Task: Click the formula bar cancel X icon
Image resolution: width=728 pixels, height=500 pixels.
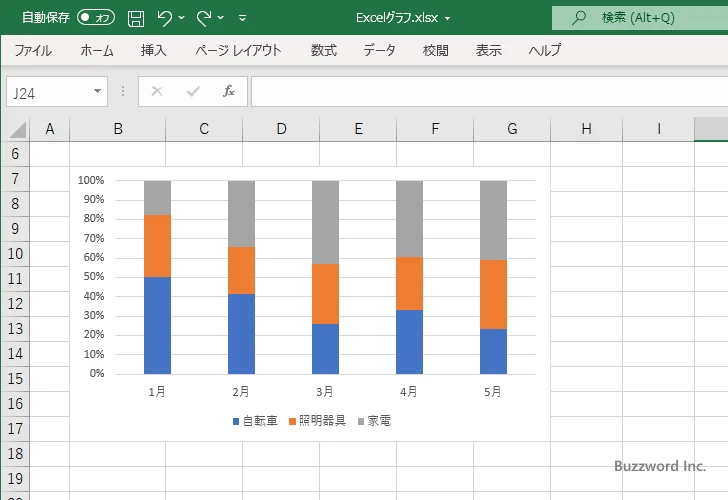Action: 157,91
